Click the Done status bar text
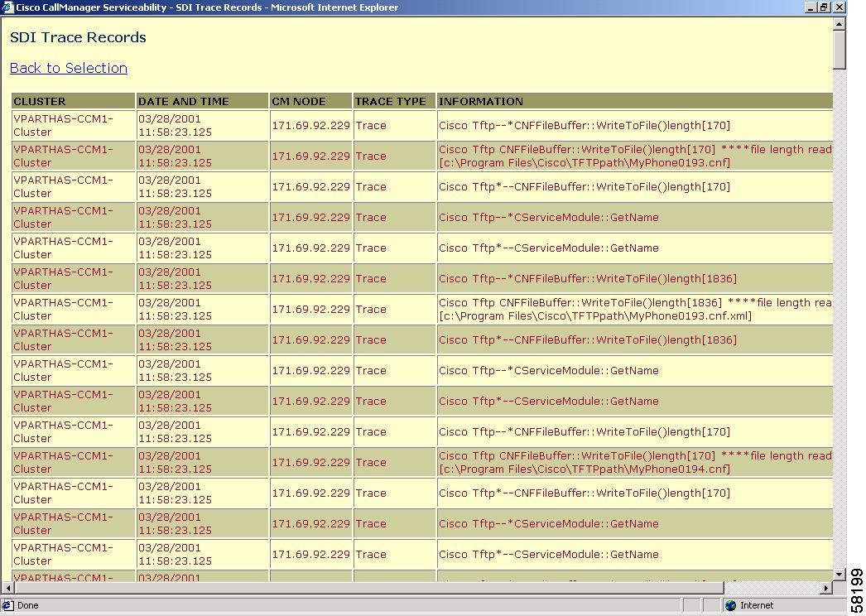The width and height of the screenshot is (866, 616). [x=27, y=605]
